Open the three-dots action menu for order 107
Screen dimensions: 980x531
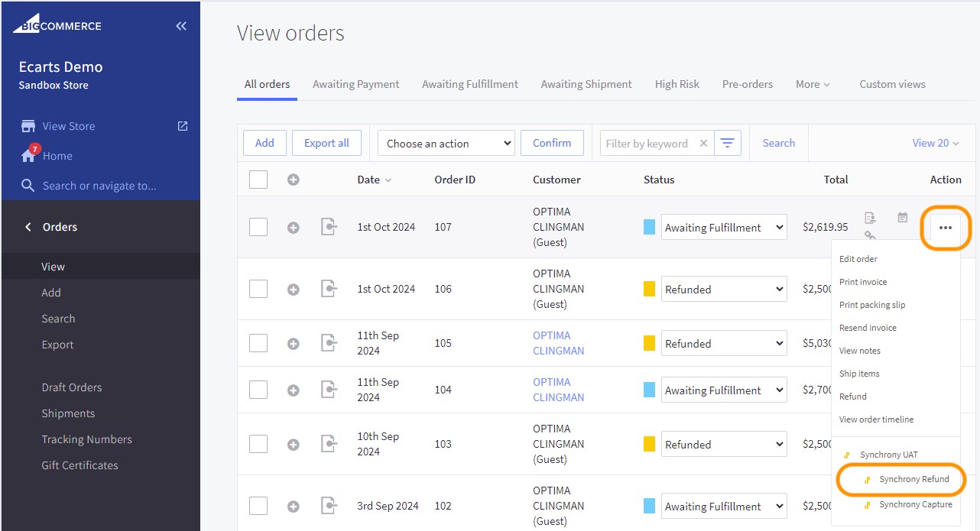[946, 228]
